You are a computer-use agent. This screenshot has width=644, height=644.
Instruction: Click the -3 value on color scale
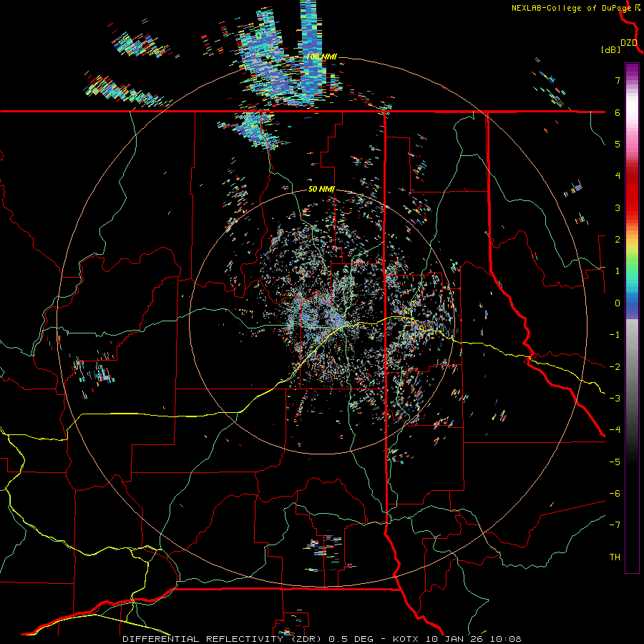point(615,399)
